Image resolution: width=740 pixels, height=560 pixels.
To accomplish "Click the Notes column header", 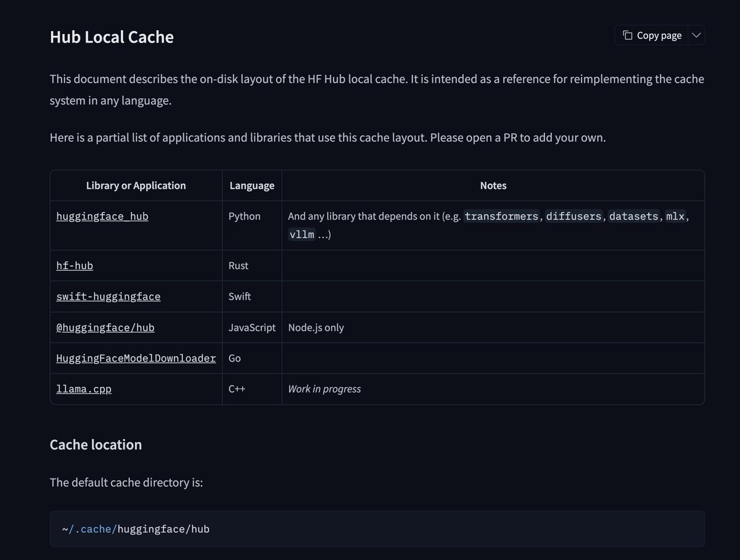I will [x=493, y=186].
